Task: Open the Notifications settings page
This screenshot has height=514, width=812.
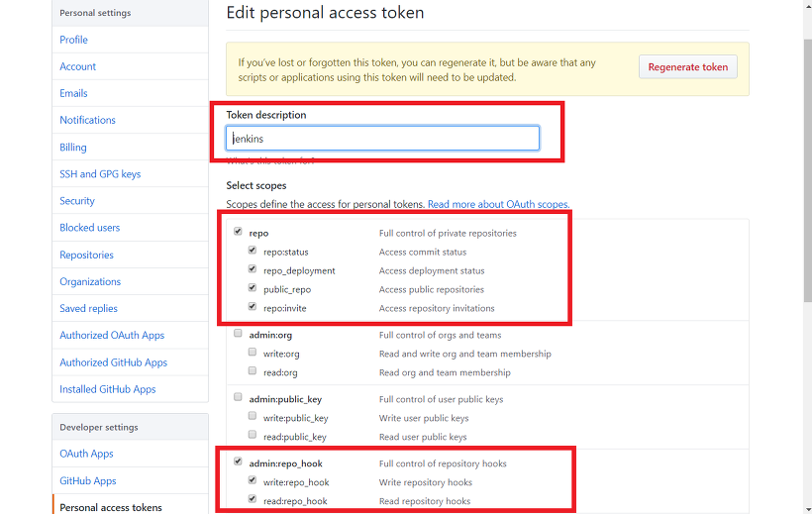Action: 87,120
